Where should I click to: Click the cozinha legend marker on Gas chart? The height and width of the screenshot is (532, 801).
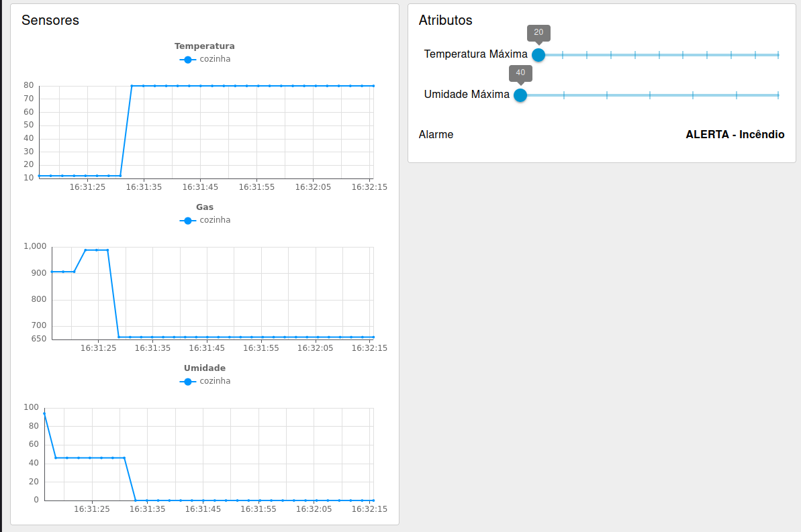click(x=187, y=219)
